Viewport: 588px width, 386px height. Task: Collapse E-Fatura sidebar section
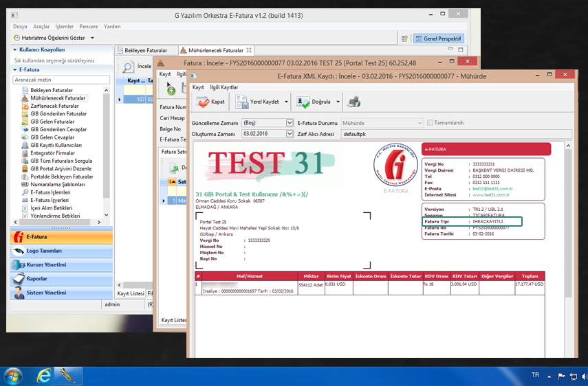point(15,69)
